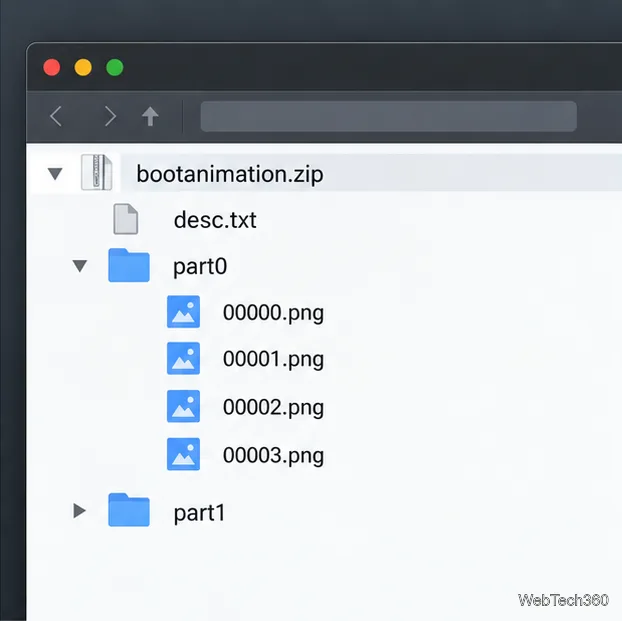Select the desc.txt file name
622x621 pixels.
coord(215,220)
